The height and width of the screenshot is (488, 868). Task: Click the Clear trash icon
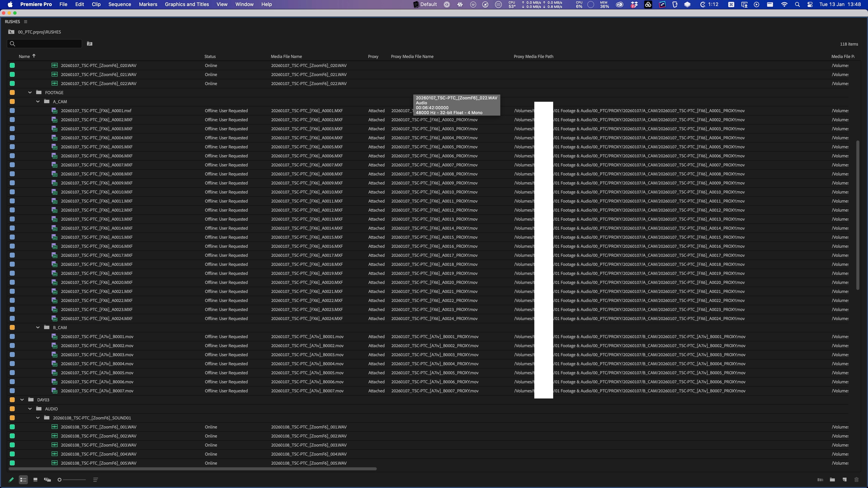[x=857, y=480]
